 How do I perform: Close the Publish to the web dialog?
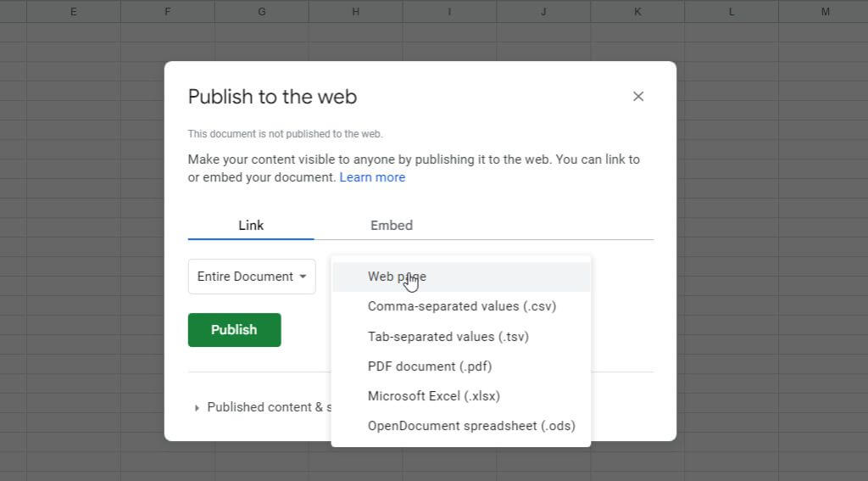click(638, 97)
